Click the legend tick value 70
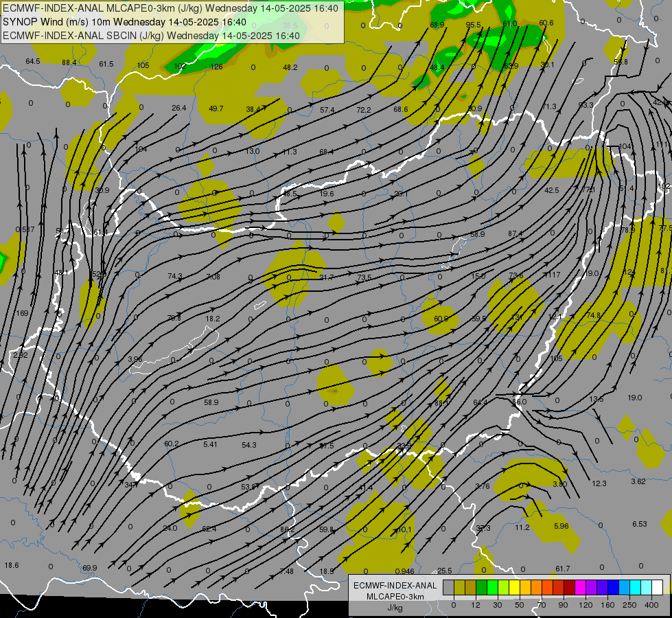672x618 pixels. click(x=542, y=605)
